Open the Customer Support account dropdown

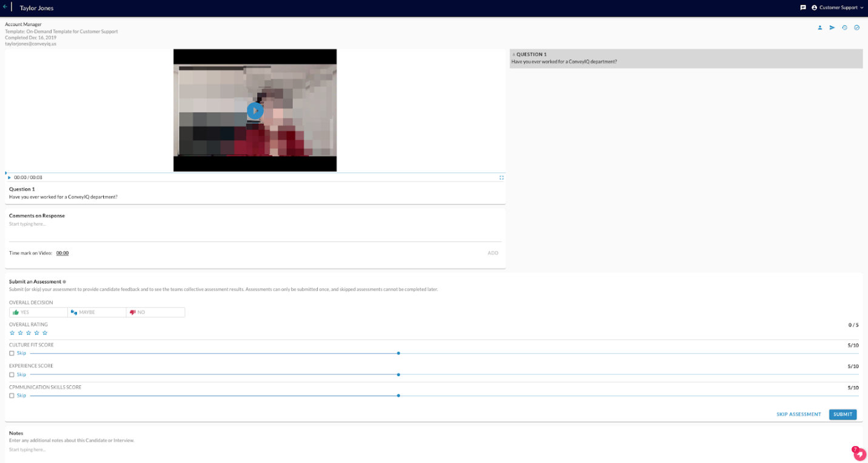pyautogui.click(x=838, y=7)
